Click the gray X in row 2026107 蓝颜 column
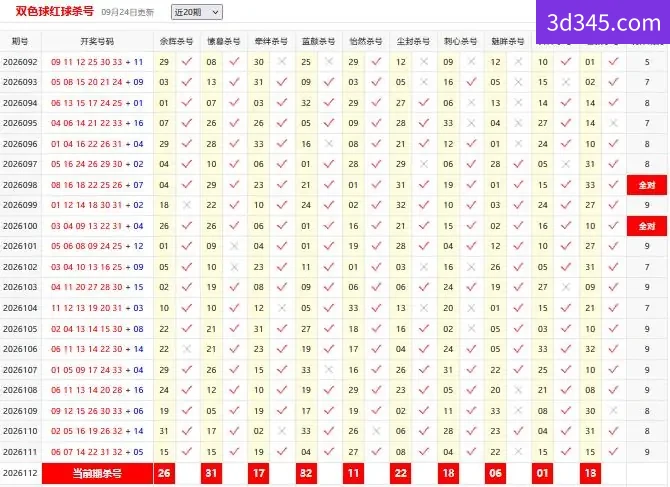This screenshot has height=487, width=670. click(x=329, y=370)
